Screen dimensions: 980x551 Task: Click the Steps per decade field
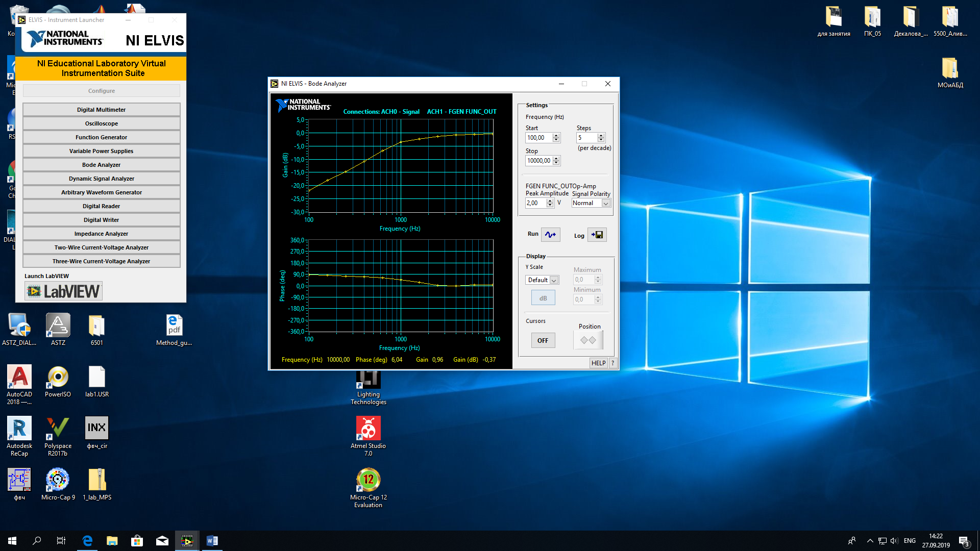point(586,138)
